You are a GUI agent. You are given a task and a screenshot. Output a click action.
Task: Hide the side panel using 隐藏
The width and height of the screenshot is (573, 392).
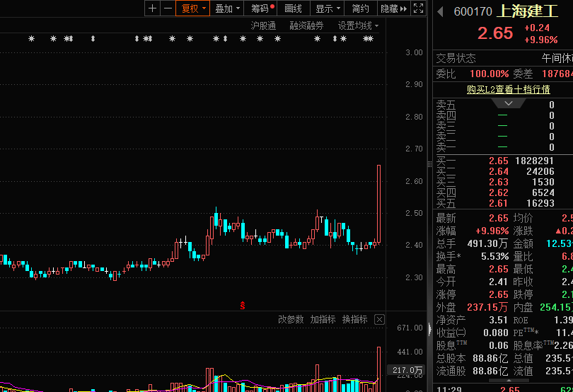(393, 8)
